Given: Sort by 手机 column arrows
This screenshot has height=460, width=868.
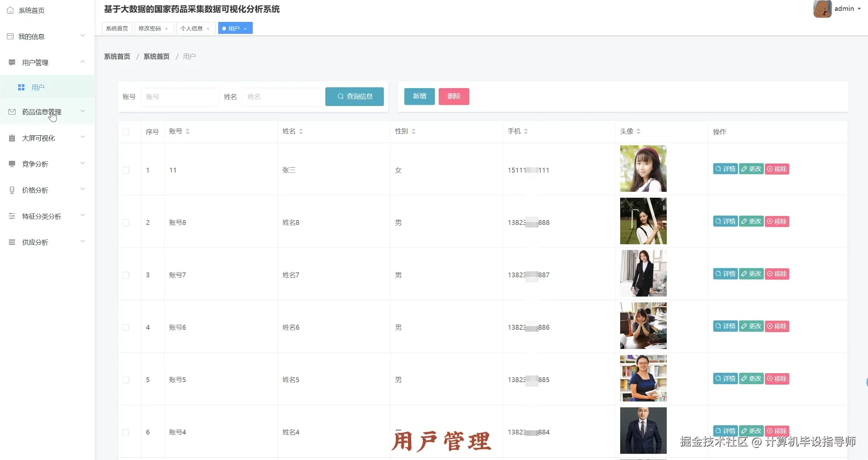Looking at the screenshot, I should click(x=526, y=132).
